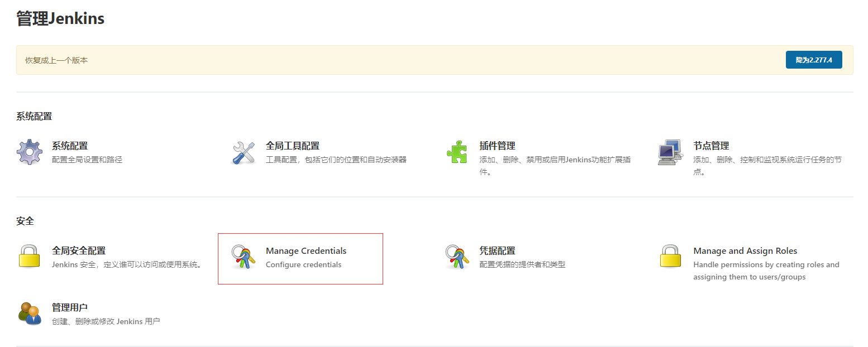Open the Manage and Assign Roles link

coord(745,250)
